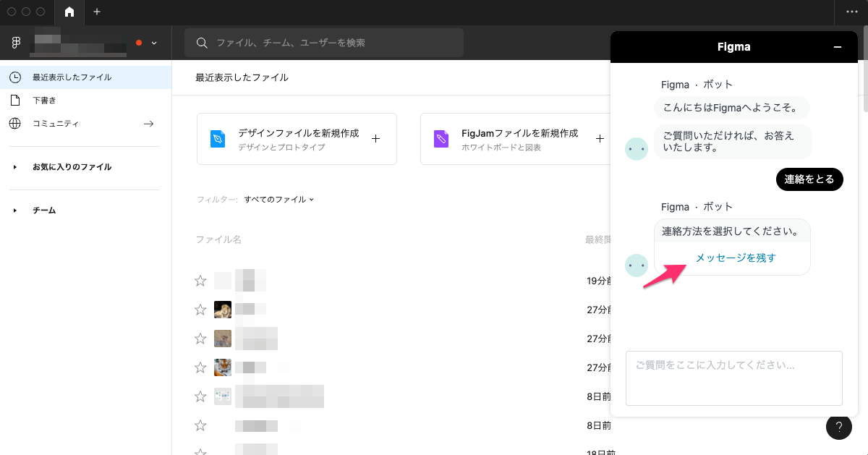Click the Figma logo in the sidebar
Image resolution: width=868 pixels, height=455 pixels.
pos(15,42)
